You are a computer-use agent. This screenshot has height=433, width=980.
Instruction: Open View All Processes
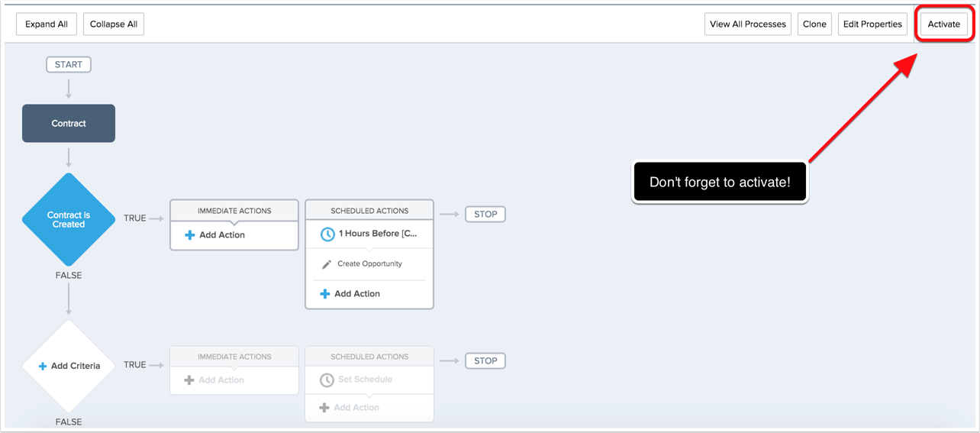pyautogui.click(x=748, y=24)
